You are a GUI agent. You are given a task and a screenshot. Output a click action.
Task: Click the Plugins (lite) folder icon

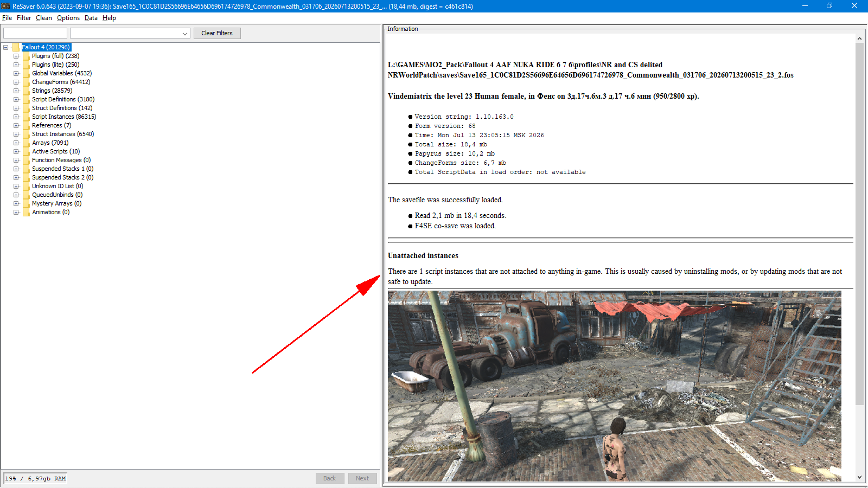click(27, 65)
